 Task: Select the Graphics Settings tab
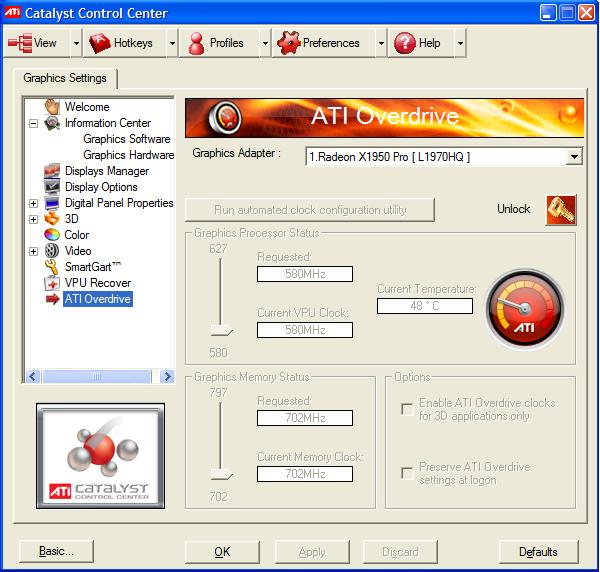coord(65,78)
